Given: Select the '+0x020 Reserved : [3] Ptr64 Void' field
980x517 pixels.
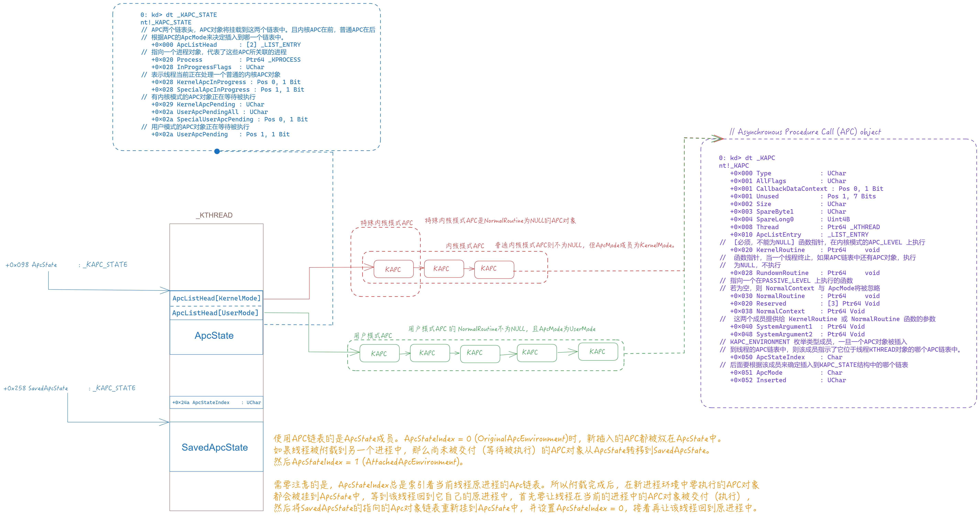Looking at the screenshot, I should point(805,304).
